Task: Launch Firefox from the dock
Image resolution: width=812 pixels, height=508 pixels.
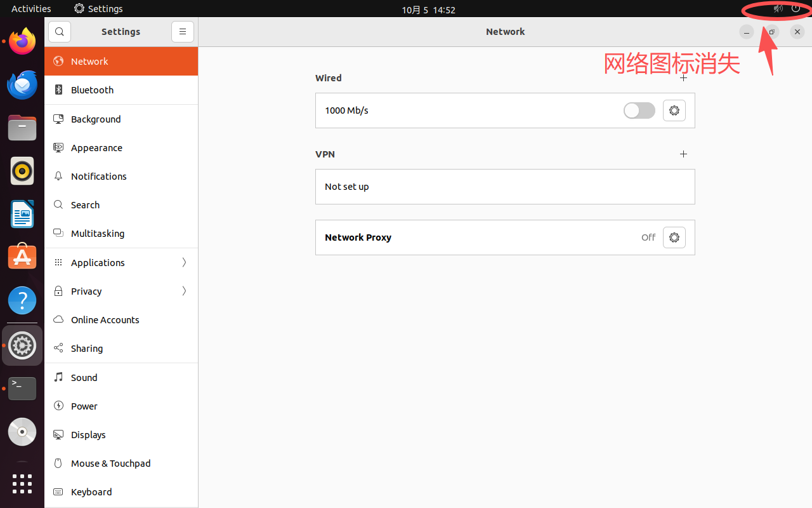Action: 22,41
